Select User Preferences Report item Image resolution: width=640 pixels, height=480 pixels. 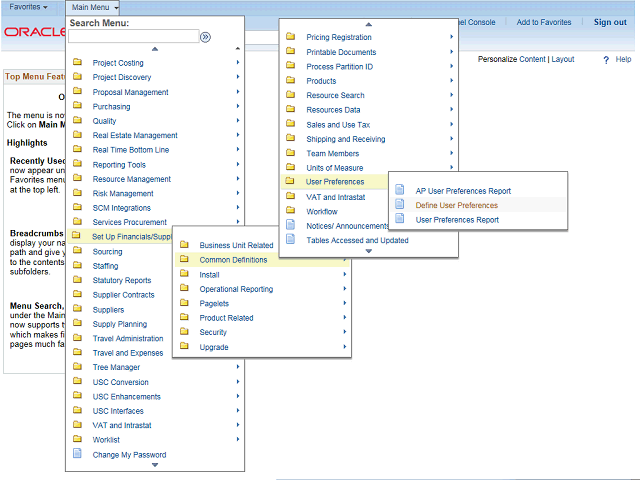pyautogui.click(x=457, y=220)
